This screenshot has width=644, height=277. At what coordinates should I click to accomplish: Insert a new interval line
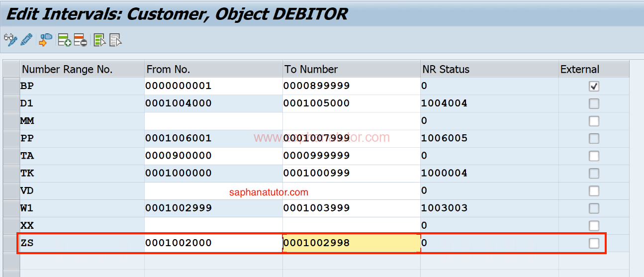pyautogui.click(x=65, y=40)
